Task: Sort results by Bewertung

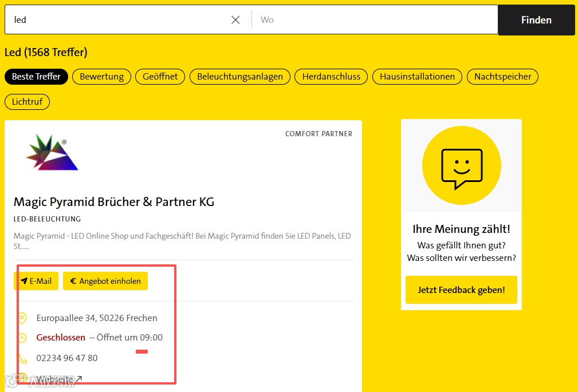Action: [x=102, y=77]
